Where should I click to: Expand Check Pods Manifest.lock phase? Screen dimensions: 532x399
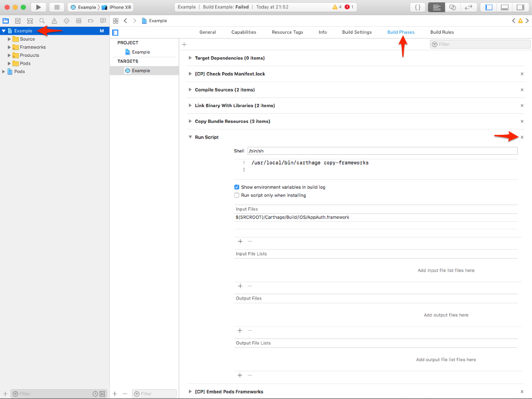click(190, 74)
